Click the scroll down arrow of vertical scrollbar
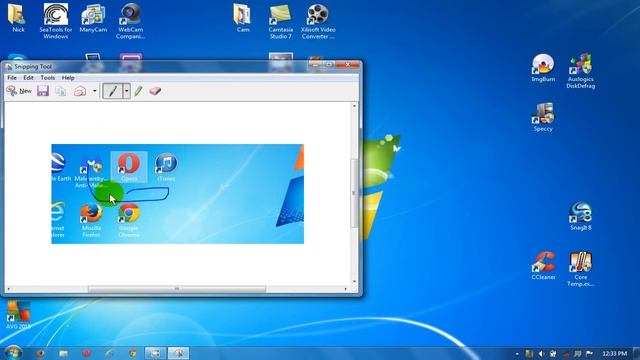 pyautogui.click(x=354, y=282)
